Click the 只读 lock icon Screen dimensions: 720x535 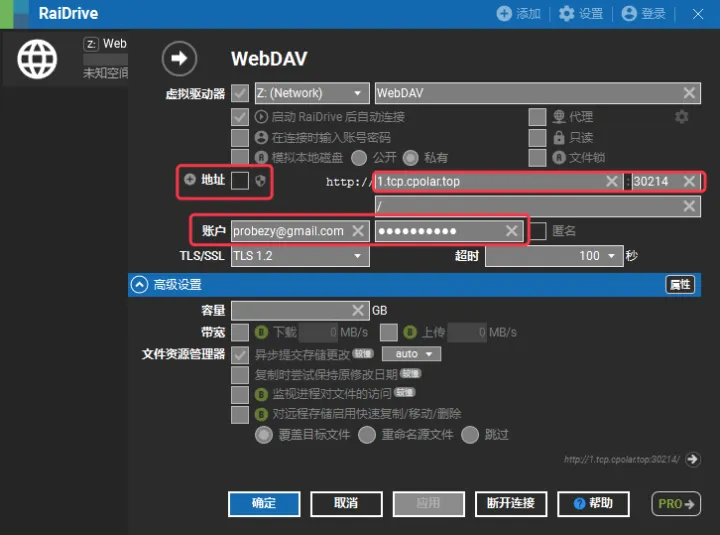(x=558, y=137)
